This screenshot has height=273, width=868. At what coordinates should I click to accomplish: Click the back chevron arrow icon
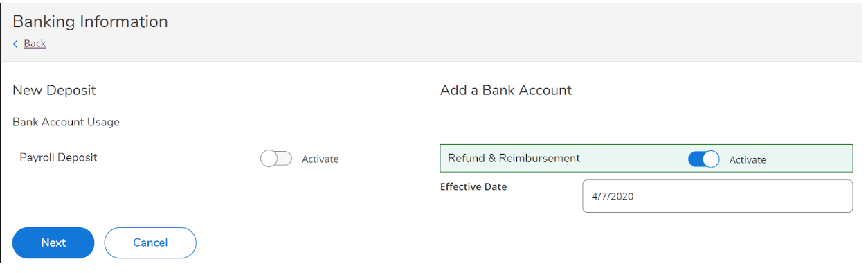pos(15,44)
